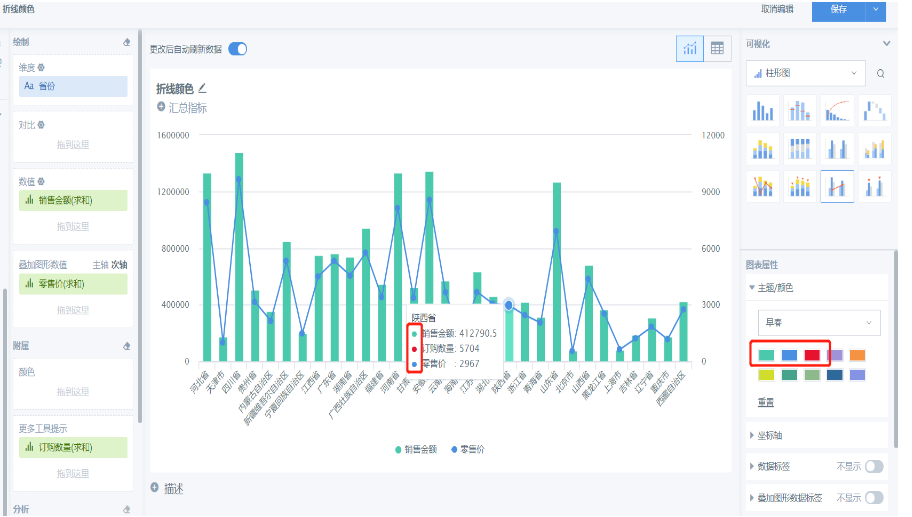Viewport: 912px width, 517px height.
Task: Click the 重置 reset colors link
Action: tap(765, 402)
